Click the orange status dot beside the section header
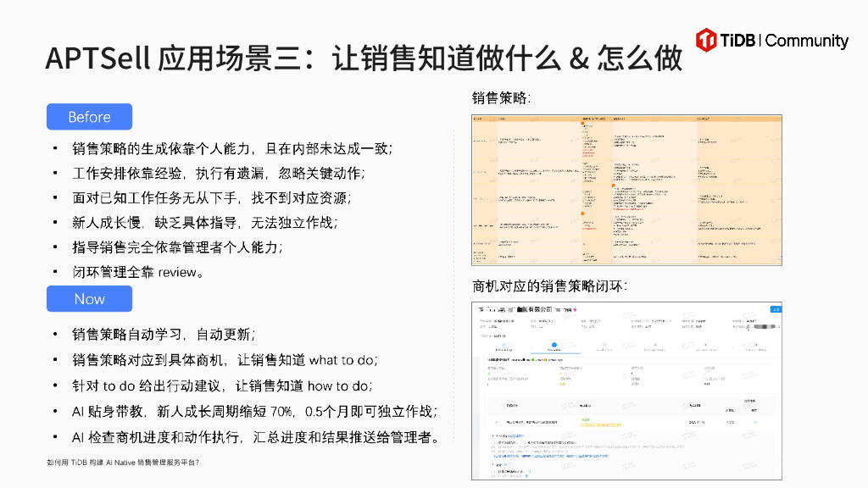This screenshot has width=868, height=488. [544, 359]
